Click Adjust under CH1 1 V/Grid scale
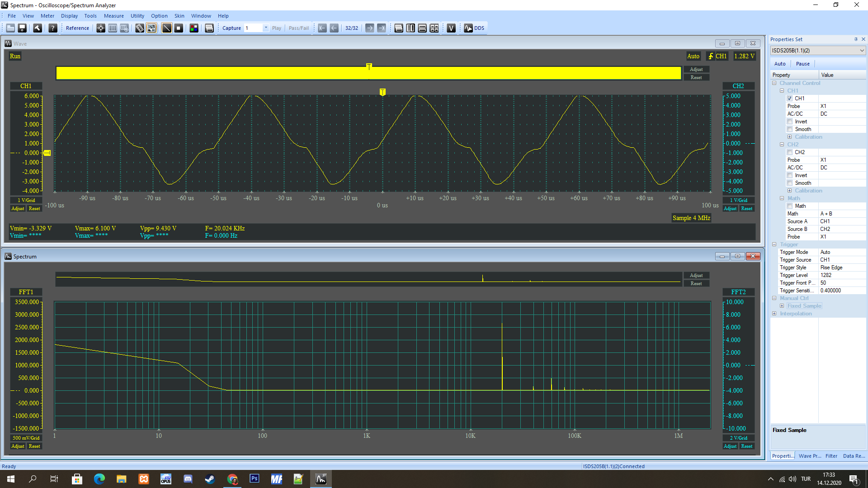The height and width of the screenshot is (488, 868). tap(18, 209)
